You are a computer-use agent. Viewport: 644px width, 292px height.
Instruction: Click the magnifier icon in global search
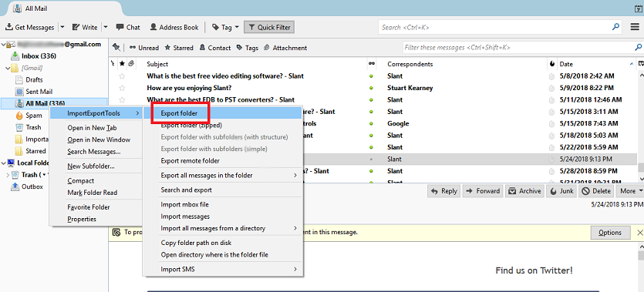(615, 27)
